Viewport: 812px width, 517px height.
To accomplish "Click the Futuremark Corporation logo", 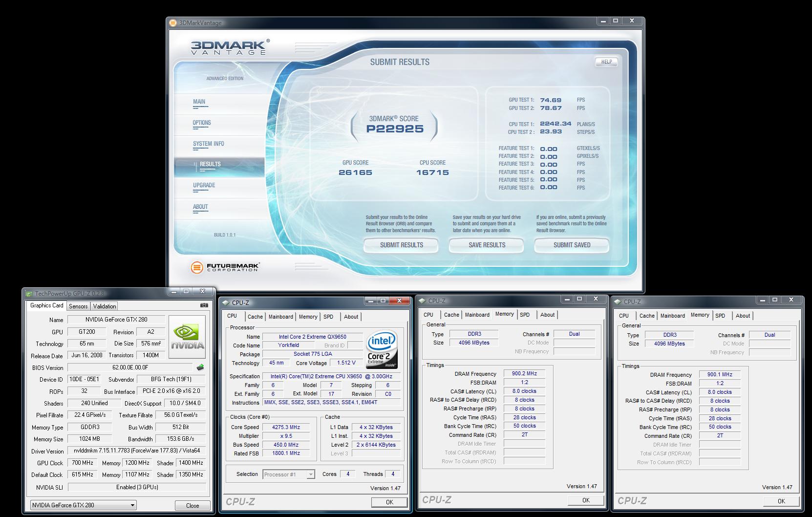I will point(225,267).
